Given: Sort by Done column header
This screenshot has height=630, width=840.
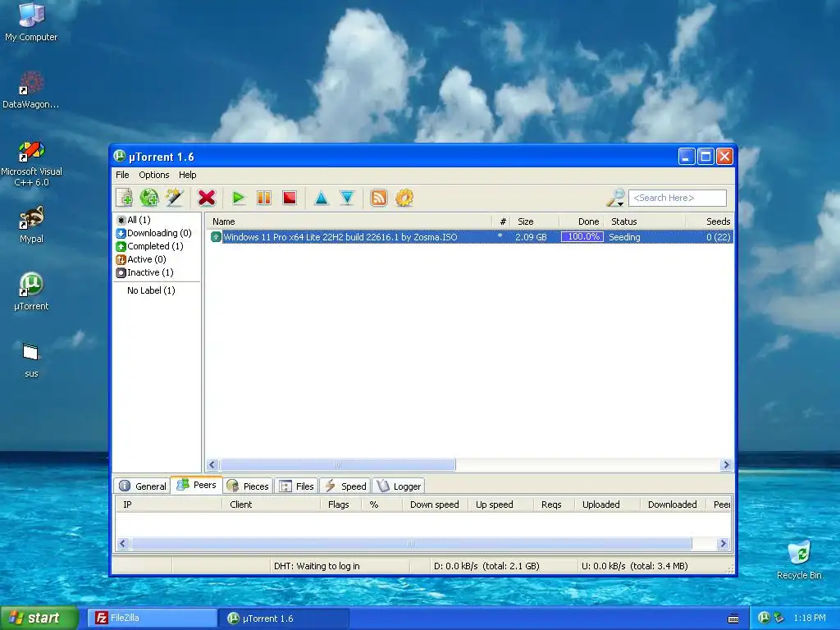Looking at the screenshot, I should pyautogui.click(x=582, y=221).
